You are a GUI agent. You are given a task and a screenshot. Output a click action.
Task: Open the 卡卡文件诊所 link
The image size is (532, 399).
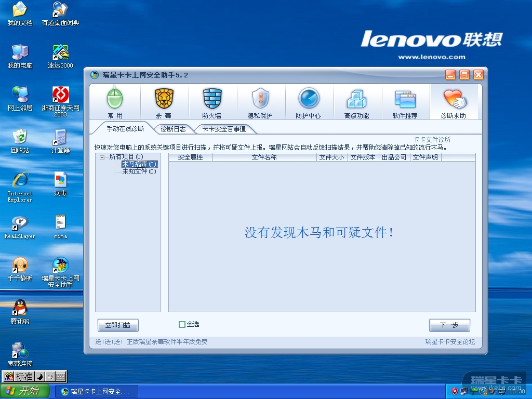(x=432, y=139)
